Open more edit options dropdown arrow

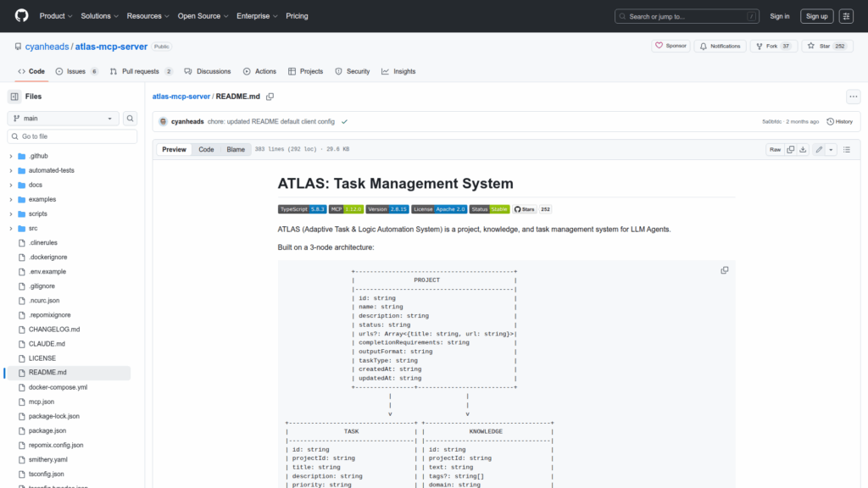click(831, 149)
